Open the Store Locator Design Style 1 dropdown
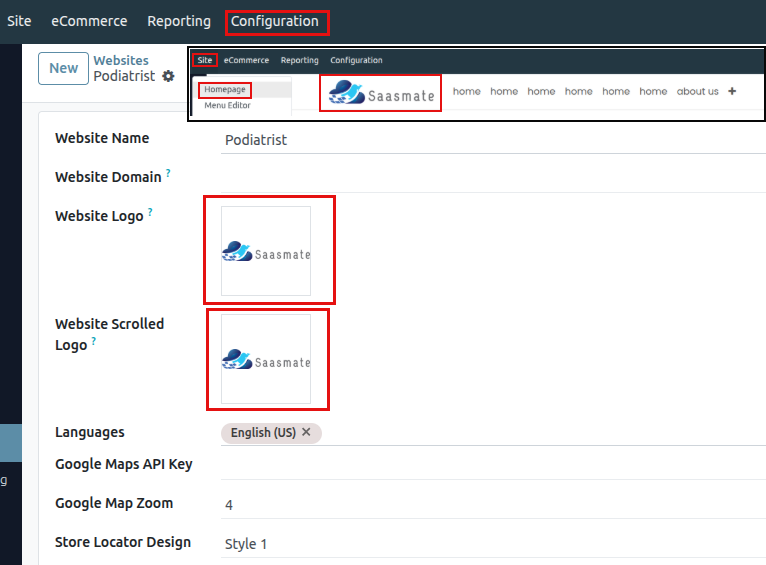 [x=490, y=544]
